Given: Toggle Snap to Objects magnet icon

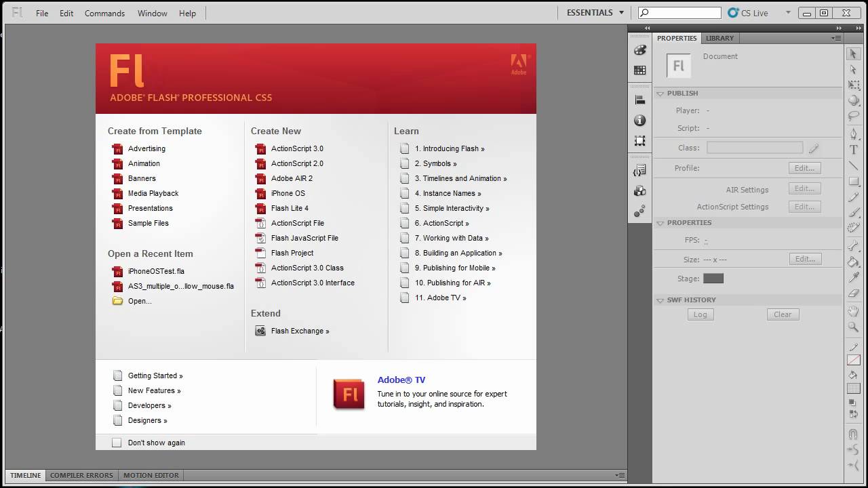Looking at the screenshot, I should (x=854, y=434).
